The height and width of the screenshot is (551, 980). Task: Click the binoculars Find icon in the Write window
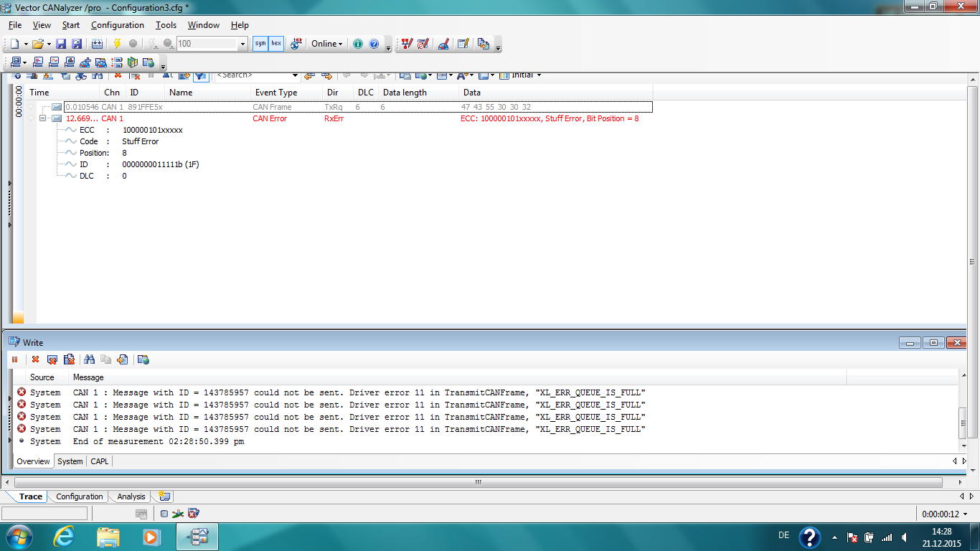(90, 359)
